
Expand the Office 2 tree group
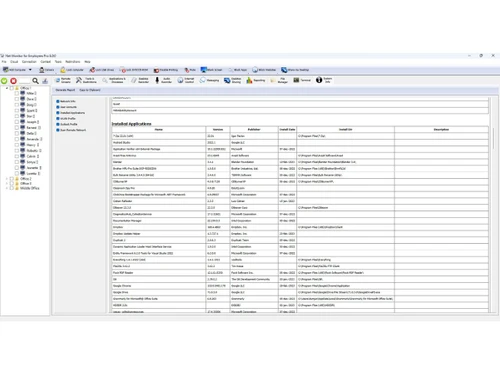[x=7, y=179]
